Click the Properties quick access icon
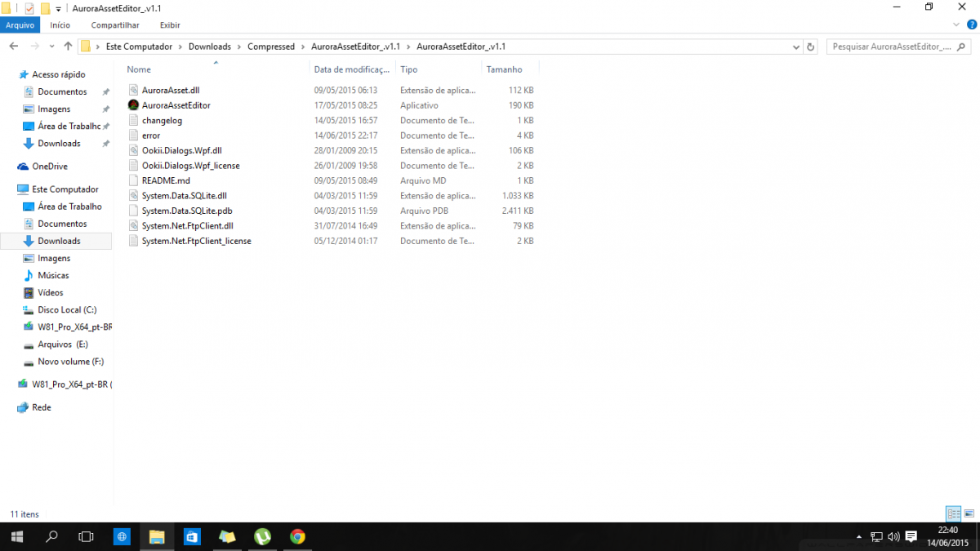980x551 pixels. click(x=29, y=8)
